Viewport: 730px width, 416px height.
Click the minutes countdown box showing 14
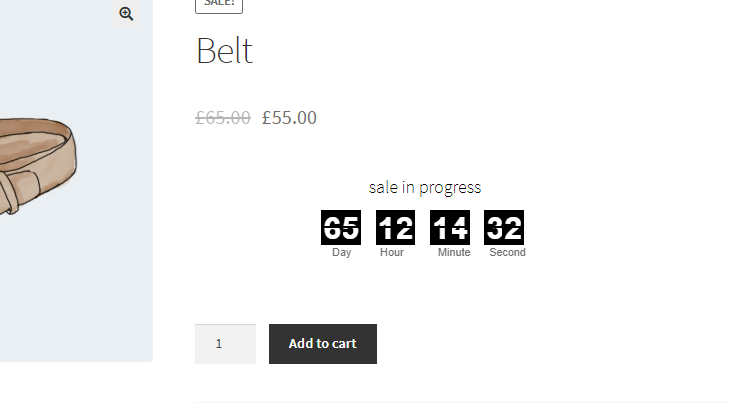coord(450,227)
